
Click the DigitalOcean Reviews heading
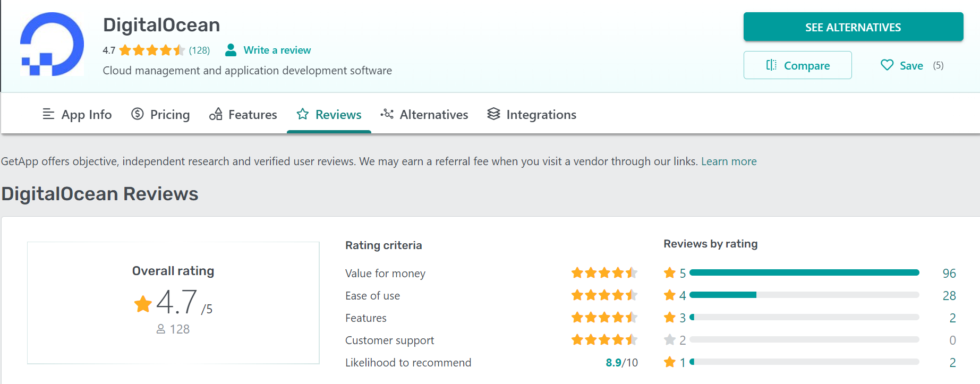pyautogui.click(x=100, y=194)
